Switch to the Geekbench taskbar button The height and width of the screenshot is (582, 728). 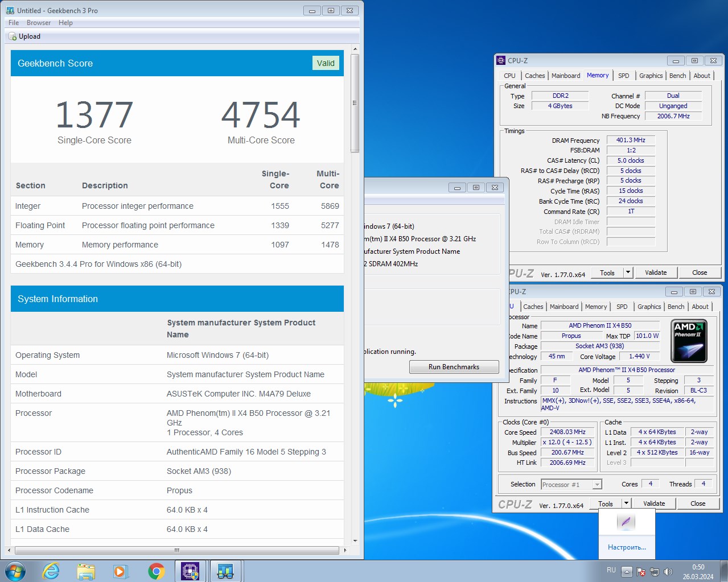pyautogui.click(x=225, y=571)
